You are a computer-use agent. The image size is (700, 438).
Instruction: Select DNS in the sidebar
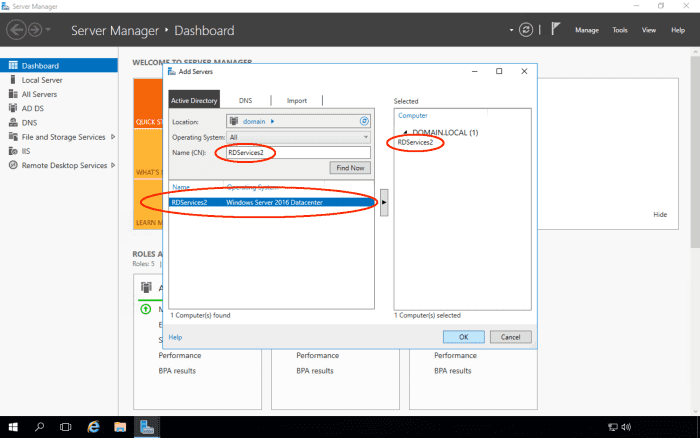coord(29,123)
